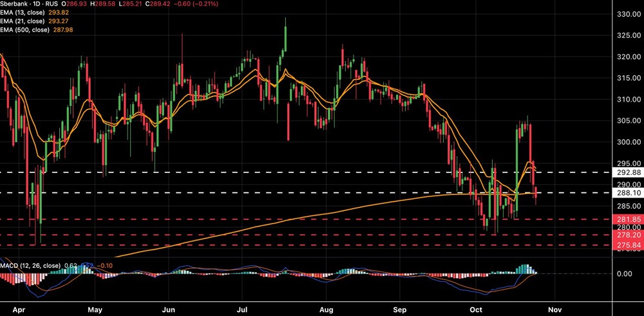Select the MACD (12, 26, close) legend
The image size is (644, 316).
30,266
